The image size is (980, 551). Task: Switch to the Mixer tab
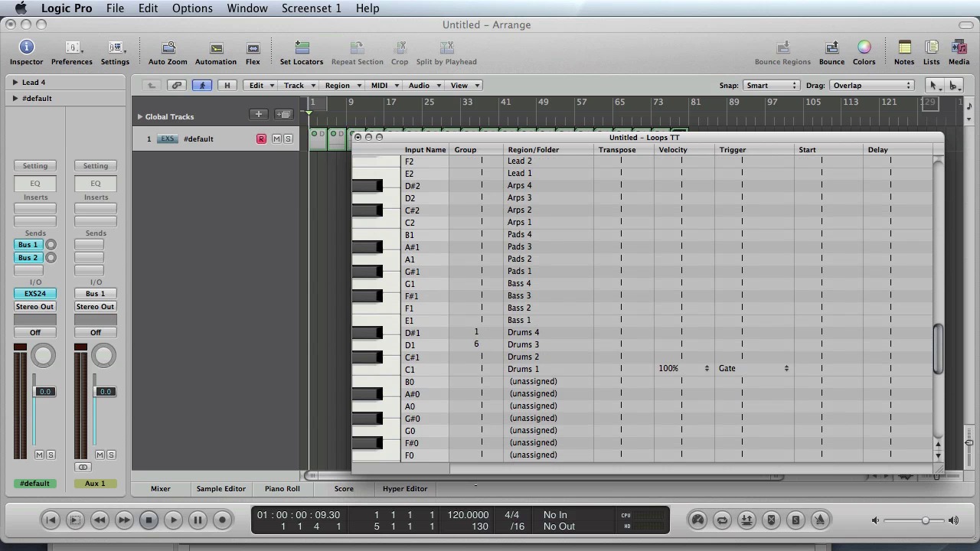coord(161,488)
